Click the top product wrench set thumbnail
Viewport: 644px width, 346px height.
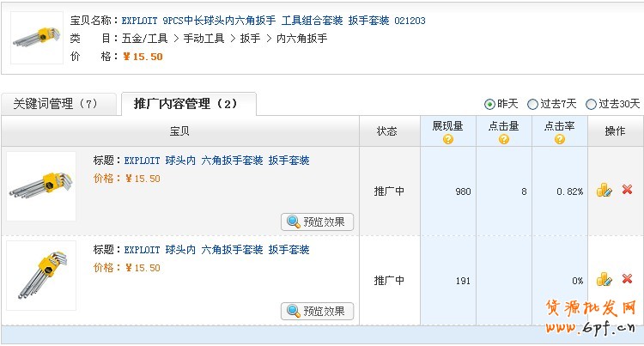(x=36, y=38)
